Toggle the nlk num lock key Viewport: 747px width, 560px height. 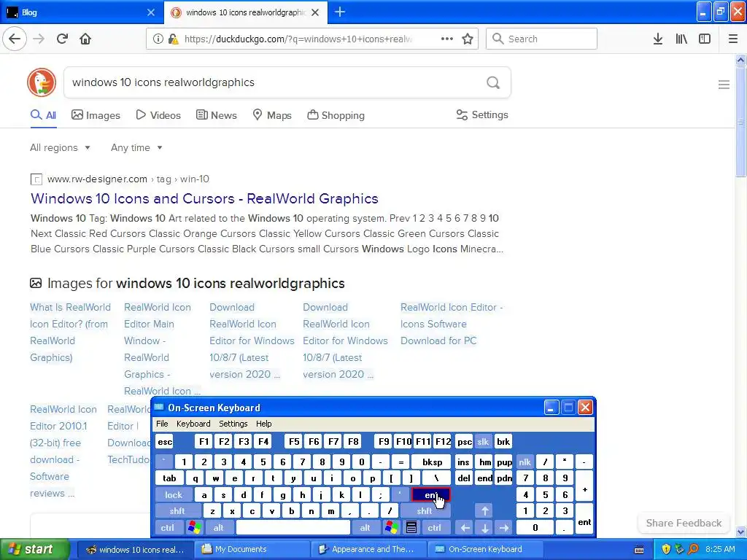tap(525, 462)
